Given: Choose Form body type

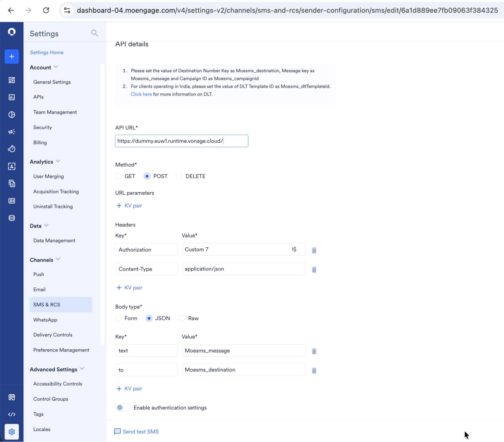Looking at the screenshot, I should 118,318.
